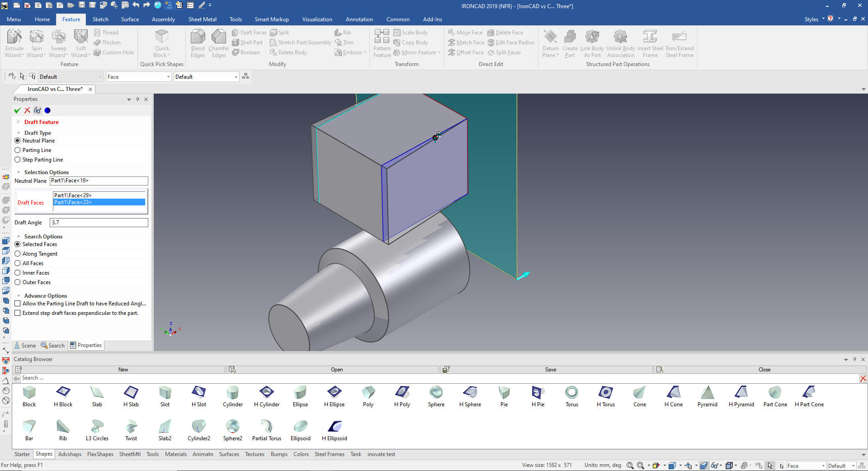This screenshot has height=471, width=868.
Task: Open the Advshaps catalog tab
Action: click(70, 454)
